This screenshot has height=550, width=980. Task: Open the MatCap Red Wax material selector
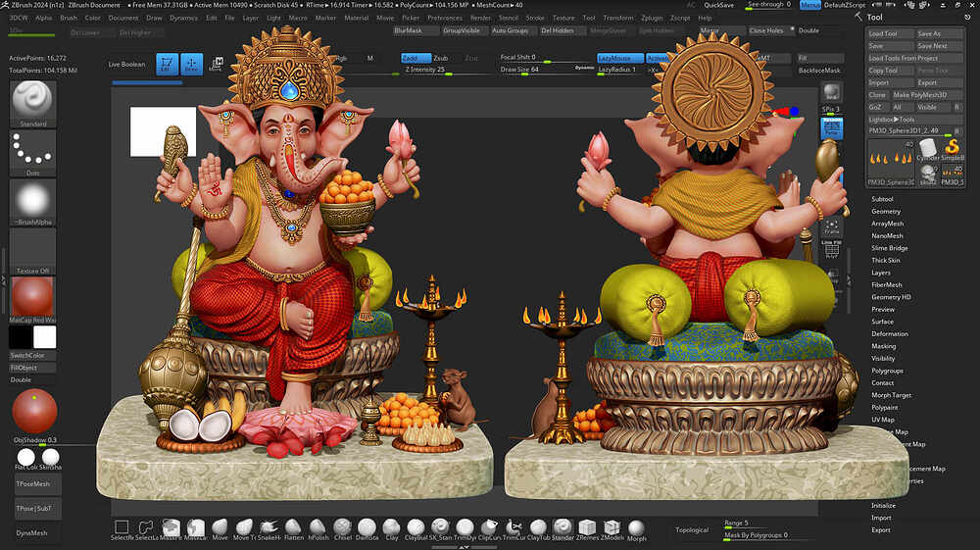pos(32,300)
